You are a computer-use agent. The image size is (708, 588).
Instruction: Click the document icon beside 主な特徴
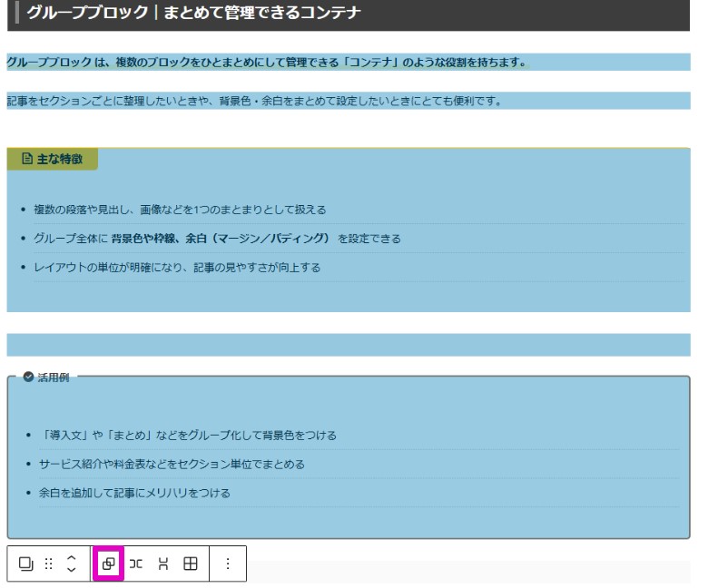tap(27, 159)
